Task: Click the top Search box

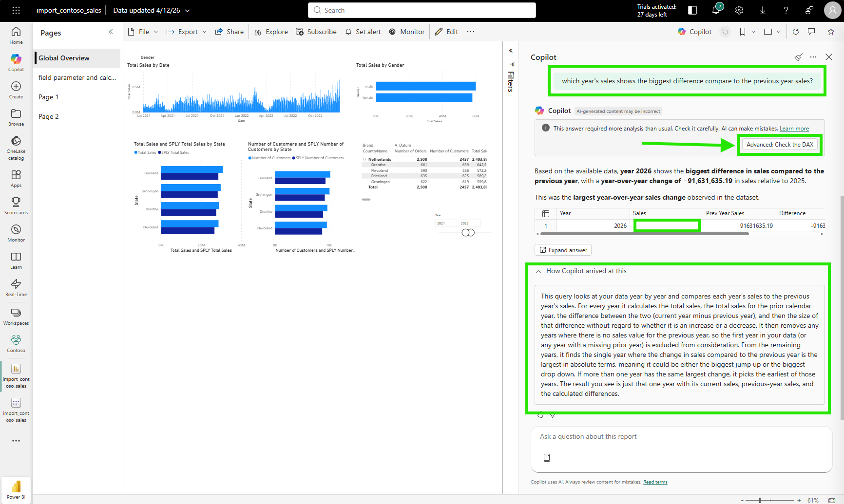Action: pos(422,10)
